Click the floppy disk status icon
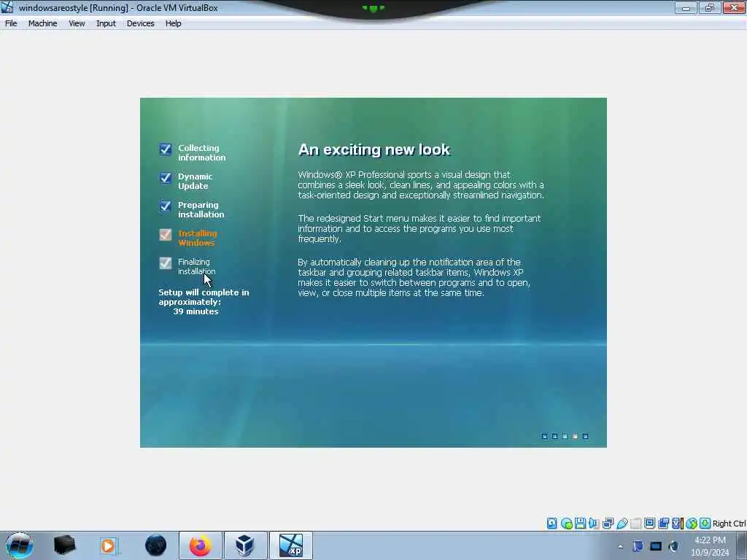The width and height of the screenshot is (747, 560). click(x=580, y=524)
